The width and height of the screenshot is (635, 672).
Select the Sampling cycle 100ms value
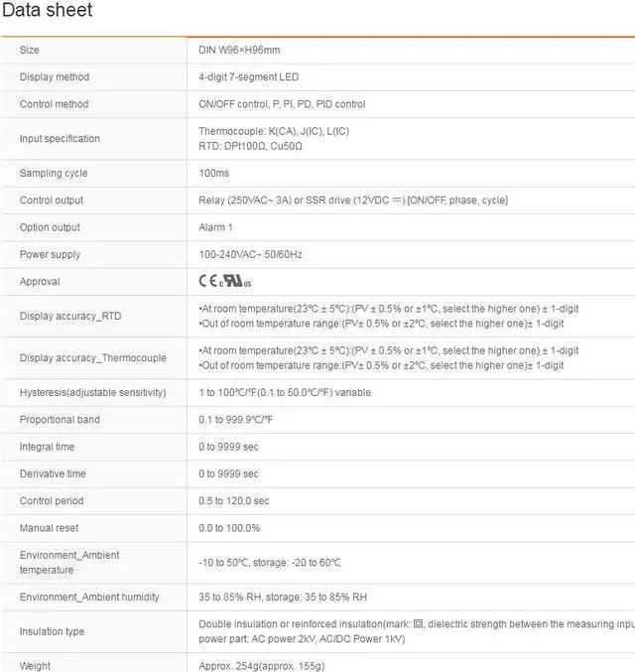click(214, 174)
